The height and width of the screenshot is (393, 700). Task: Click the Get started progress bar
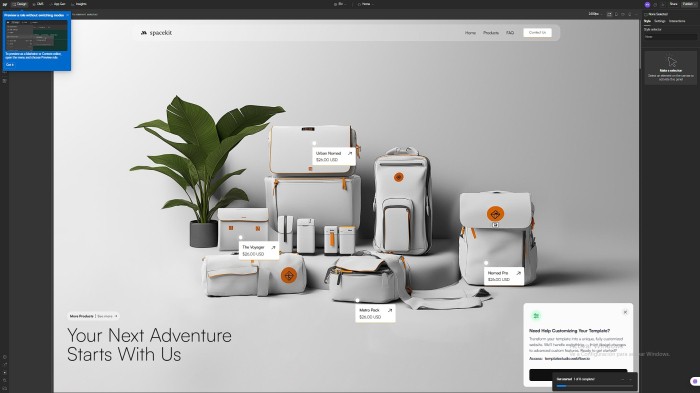[594, 385]
